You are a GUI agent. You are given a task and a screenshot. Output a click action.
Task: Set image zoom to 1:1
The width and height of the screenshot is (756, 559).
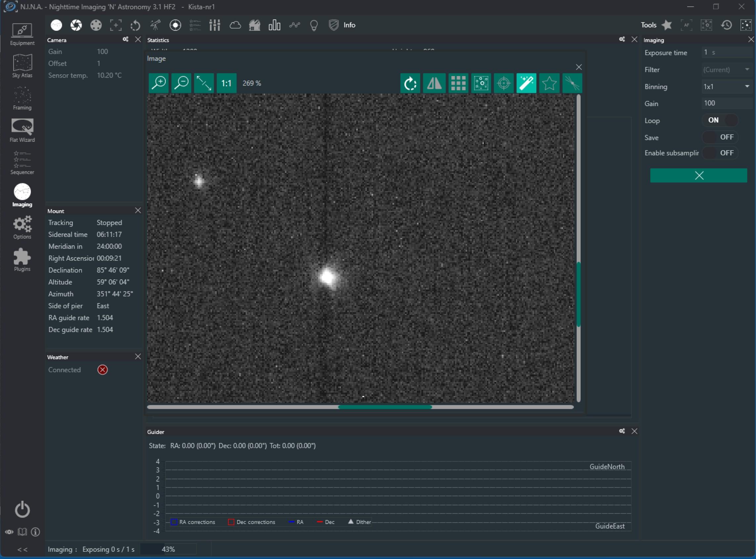pyautogui.click(x=227, y=83)
